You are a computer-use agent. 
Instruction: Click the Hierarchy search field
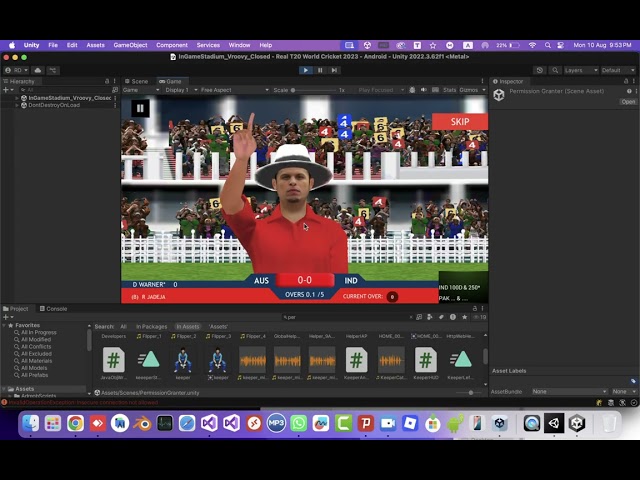(64, 90)
